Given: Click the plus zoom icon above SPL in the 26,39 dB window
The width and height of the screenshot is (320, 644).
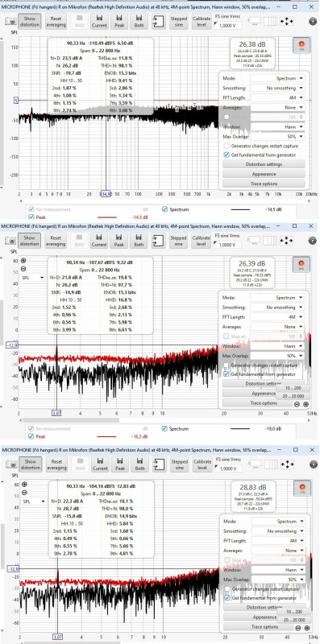Looking at the screenshot, I should click(x=23, y=260).
